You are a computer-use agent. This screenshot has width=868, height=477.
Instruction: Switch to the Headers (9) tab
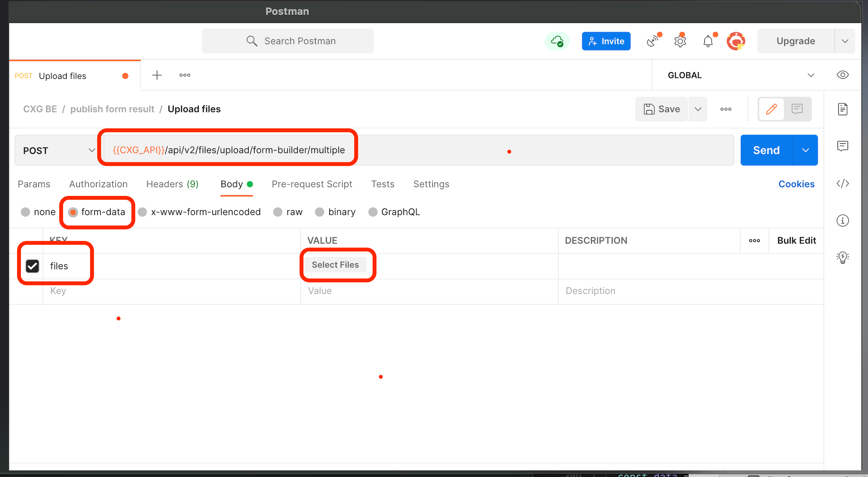tap(172, 184)
